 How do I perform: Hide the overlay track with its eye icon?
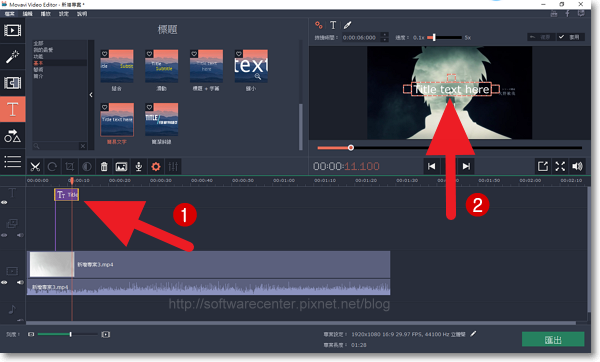point(4,235)
